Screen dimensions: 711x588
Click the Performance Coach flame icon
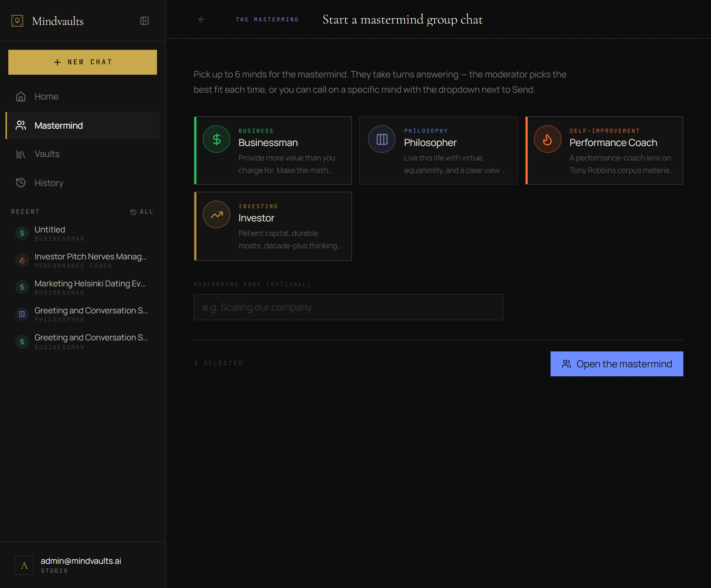pyautogui.click(x=547, y=139)
